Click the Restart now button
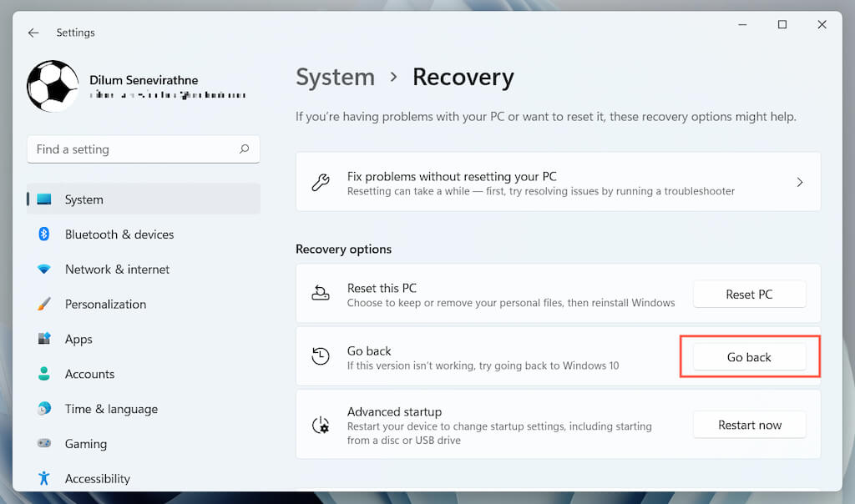855x504 pixels. click(x=749, y=425)
